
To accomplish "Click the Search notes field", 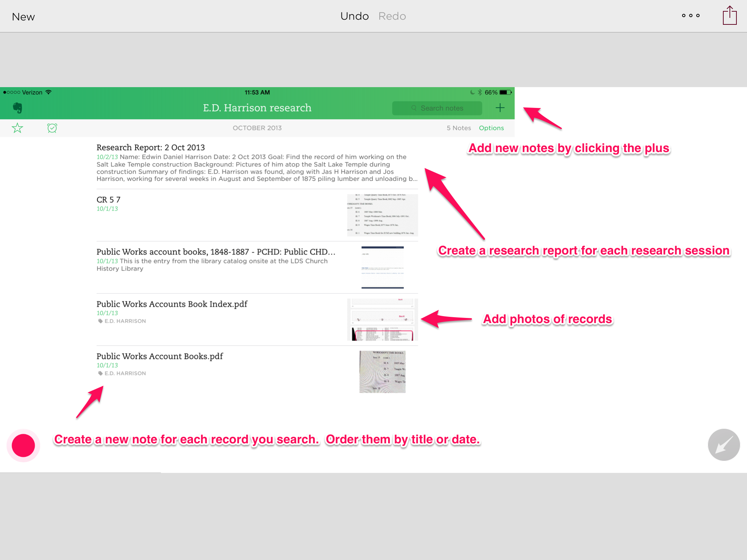I will point(437,108).
